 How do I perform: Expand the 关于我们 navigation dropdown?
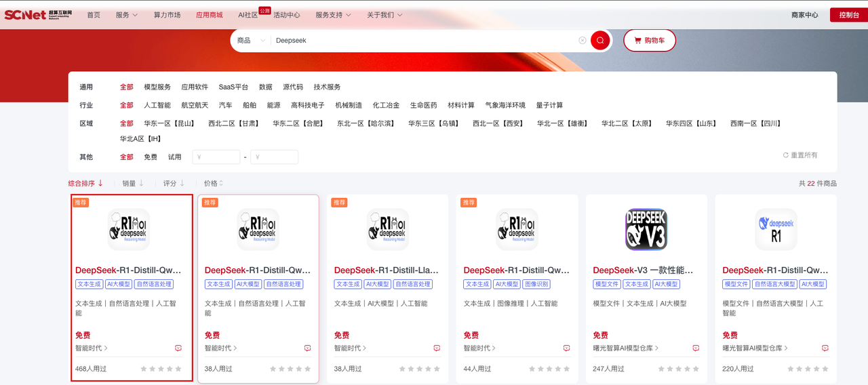pyautogui.click(x=384, y=15)
